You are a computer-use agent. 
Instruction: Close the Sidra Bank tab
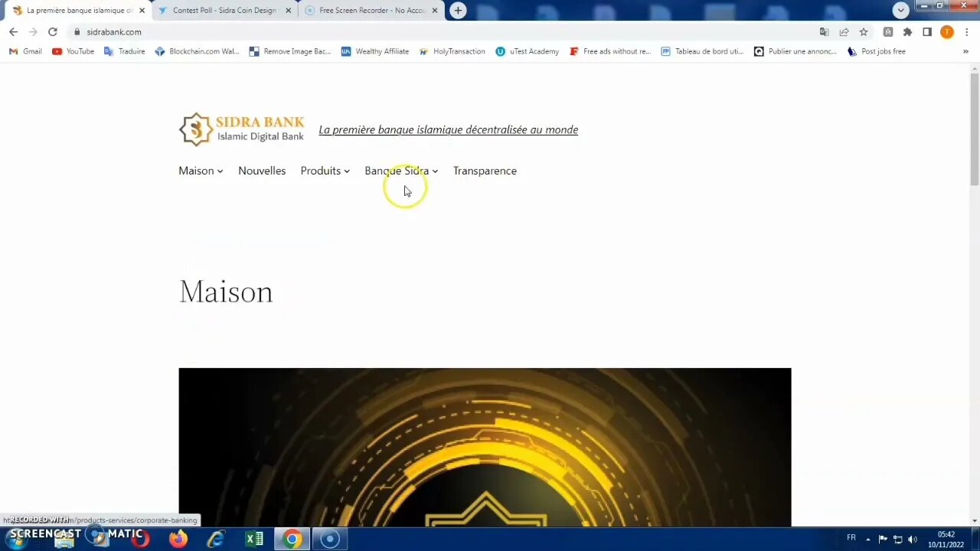tap(142, 11)
